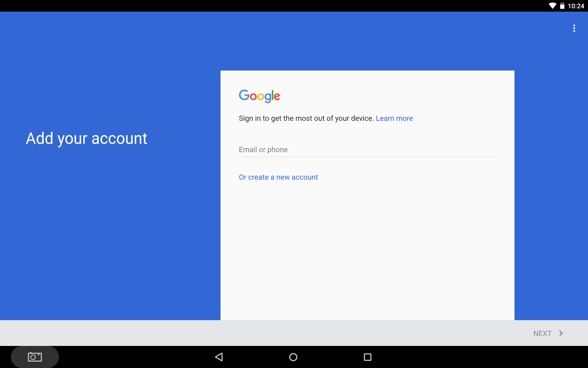Click the chevron arrow beside NEXT

tap(561, 333)
